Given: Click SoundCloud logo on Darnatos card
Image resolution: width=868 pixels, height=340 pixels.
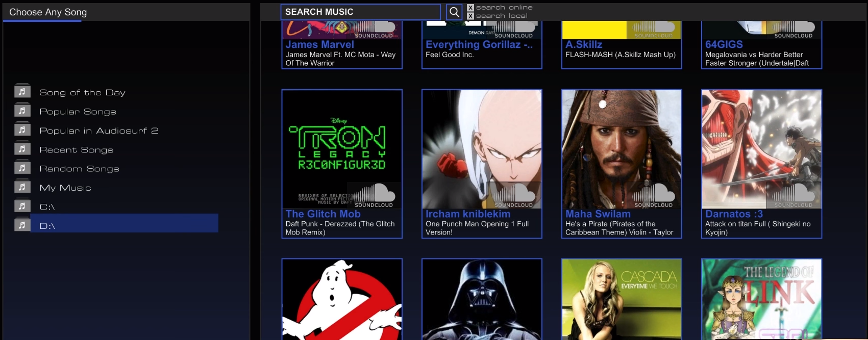Looking at the screenshot, I should pos(793,195).
